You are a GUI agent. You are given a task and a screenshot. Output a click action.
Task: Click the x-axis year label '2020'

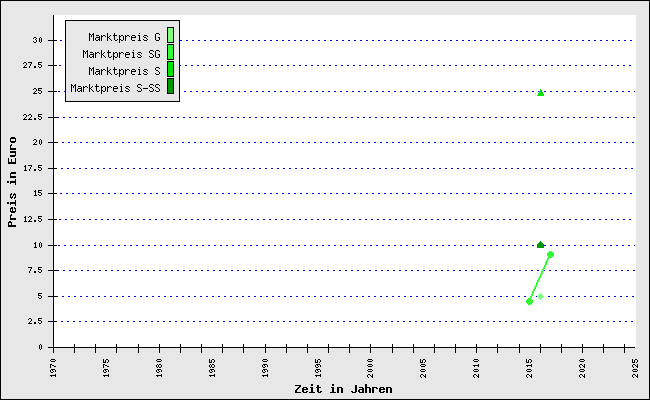(582, 368)
